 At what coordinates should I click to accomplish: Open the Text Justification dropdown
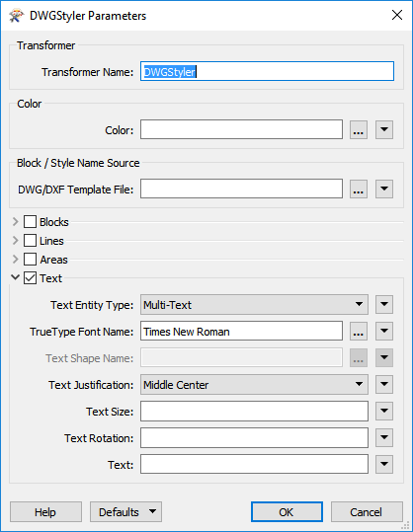click(254, 384)
